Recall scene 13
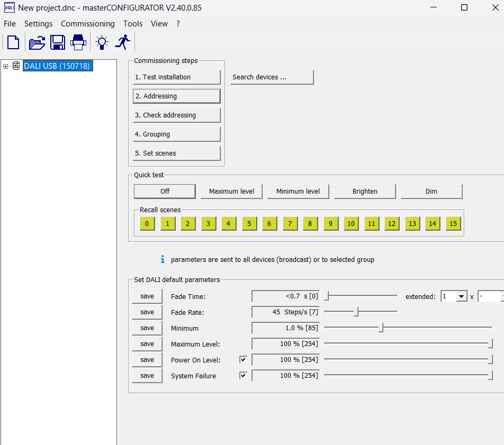 pyautogui.click(x=412, y=224)
